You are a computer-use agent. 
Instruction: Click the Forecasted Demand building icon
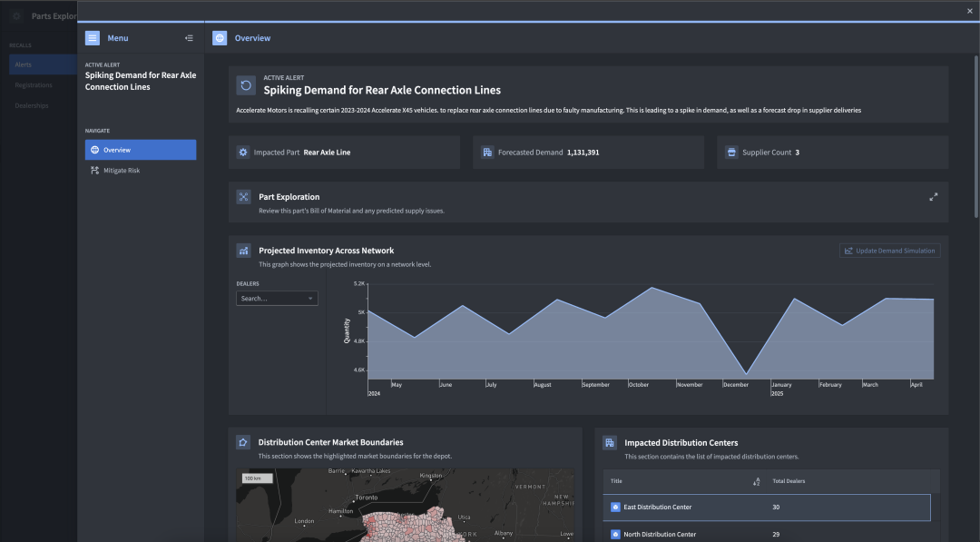point(487,153)
